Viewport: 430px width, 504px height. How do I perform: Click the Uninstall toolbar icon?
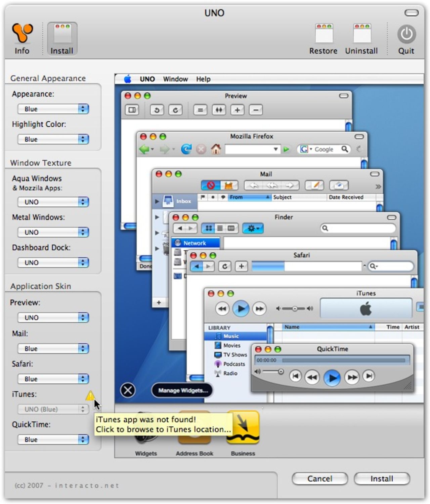361,38
